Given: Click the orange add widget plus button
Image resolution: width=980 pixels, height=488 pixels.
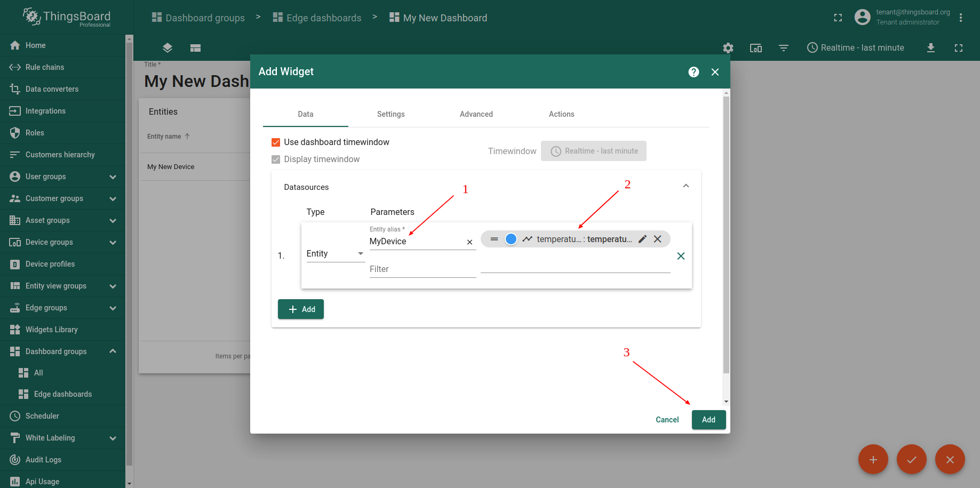Looking at the screenshot, I should point(873,459).
